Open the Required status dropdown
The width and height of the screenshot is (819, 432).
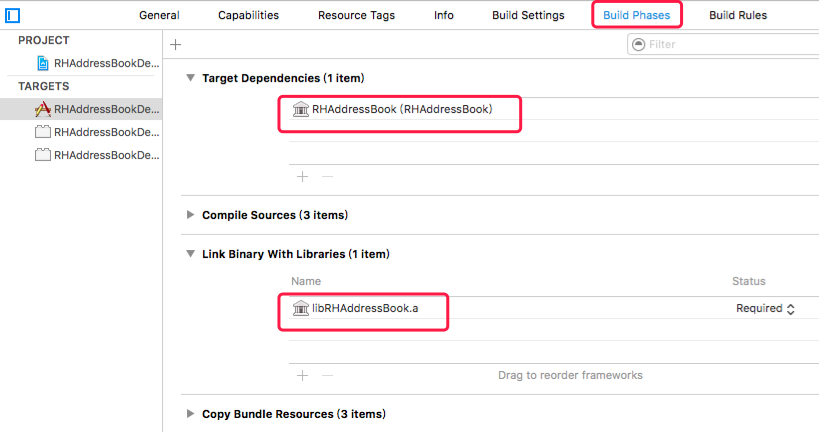(766, 308)
